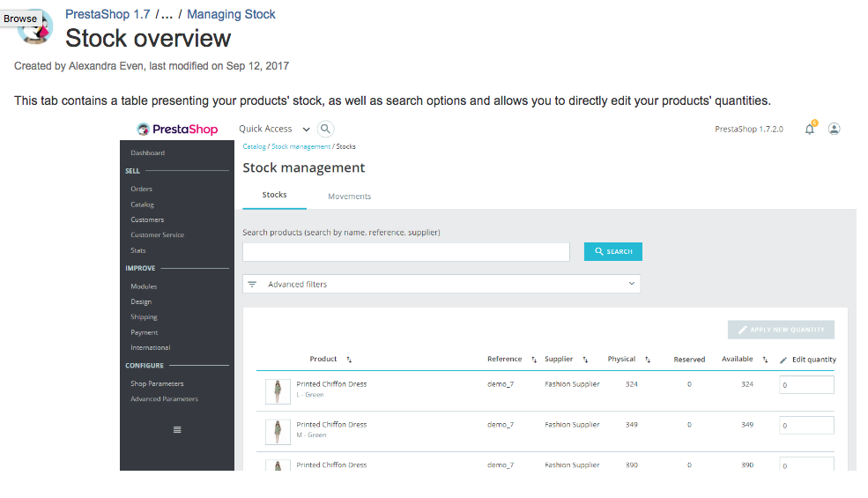This screenshot has width=868, height=498.
Task: Sort by Product column arrows
Action: click(x=349, y=360)
